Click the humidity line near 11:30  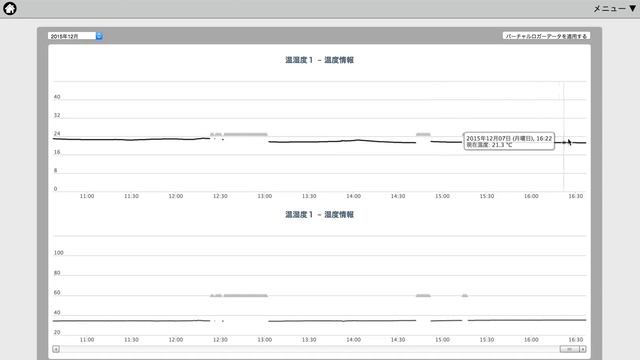pyautogui.click(x=131, y=321)
